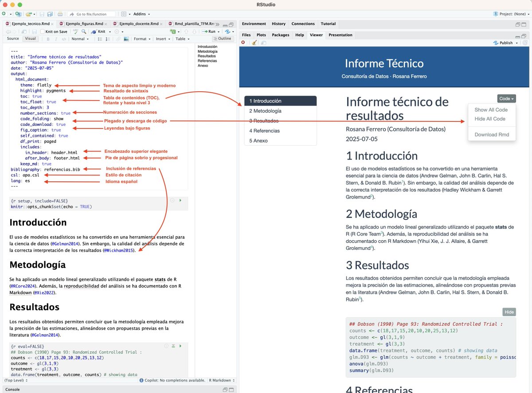Switch editor to Source mode
Screen dimensions: 532x393
coord(13,39)
